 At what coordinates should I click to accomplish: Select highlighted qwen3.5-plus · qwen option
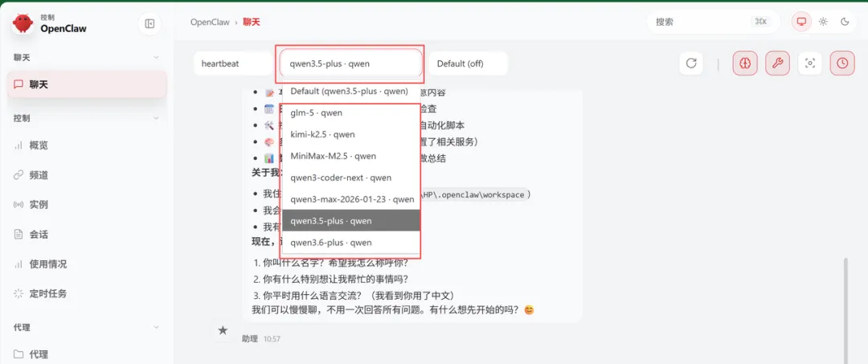click(351, 221)
